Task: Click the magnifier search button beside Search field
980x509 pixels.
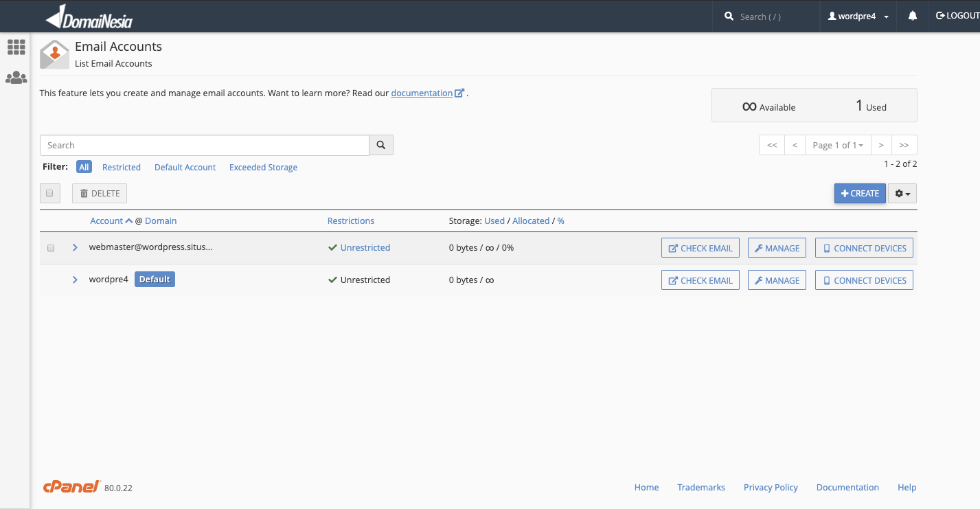Action: 381,145
